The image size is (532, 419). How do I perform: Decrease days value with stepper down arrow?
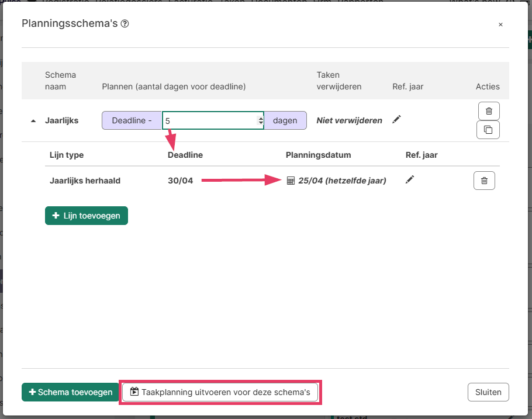tap(261, 123)
